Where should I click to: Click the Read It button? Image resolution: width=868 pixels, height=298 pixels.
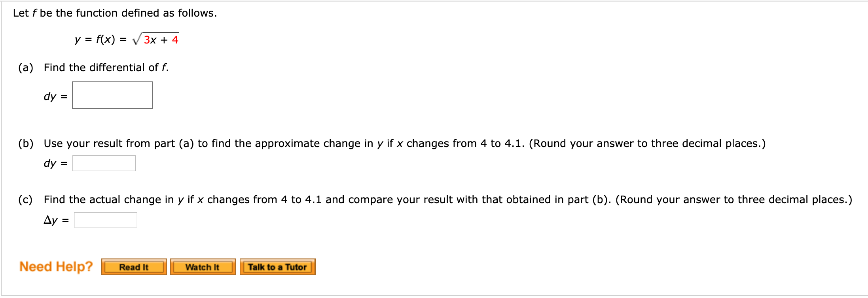click(134, 267)
